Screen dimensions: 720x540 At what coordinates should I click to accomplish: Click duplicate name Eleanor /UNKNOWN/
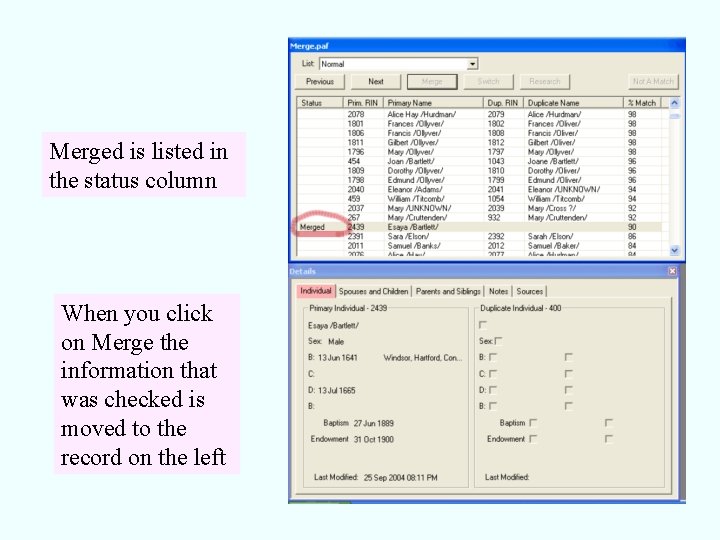[x=564, y=189]
